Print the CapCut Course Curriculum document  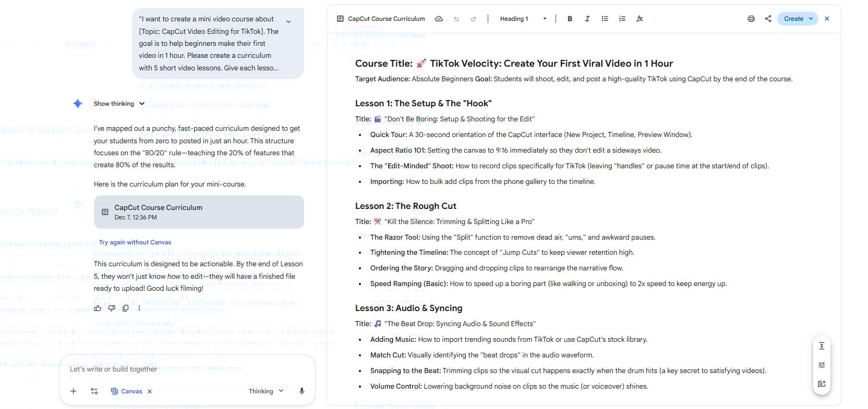(751, 19)
